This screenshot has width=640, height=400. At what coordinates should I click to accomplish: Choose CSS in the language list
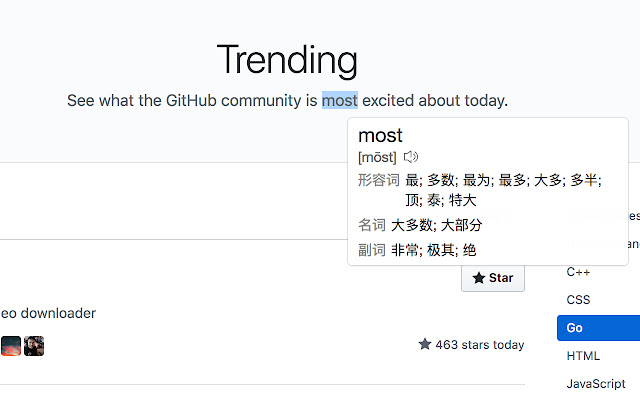point(578,299)
